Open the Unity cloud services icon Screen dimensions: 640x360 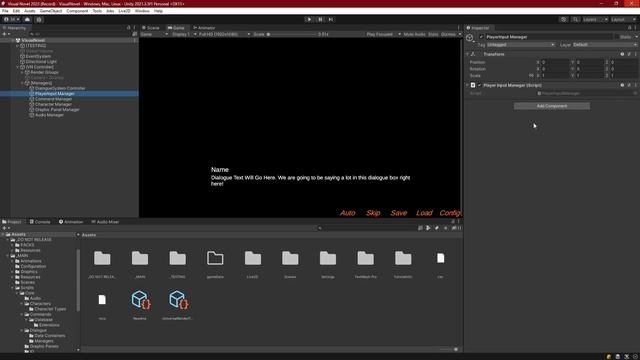(x=27, y=19)
